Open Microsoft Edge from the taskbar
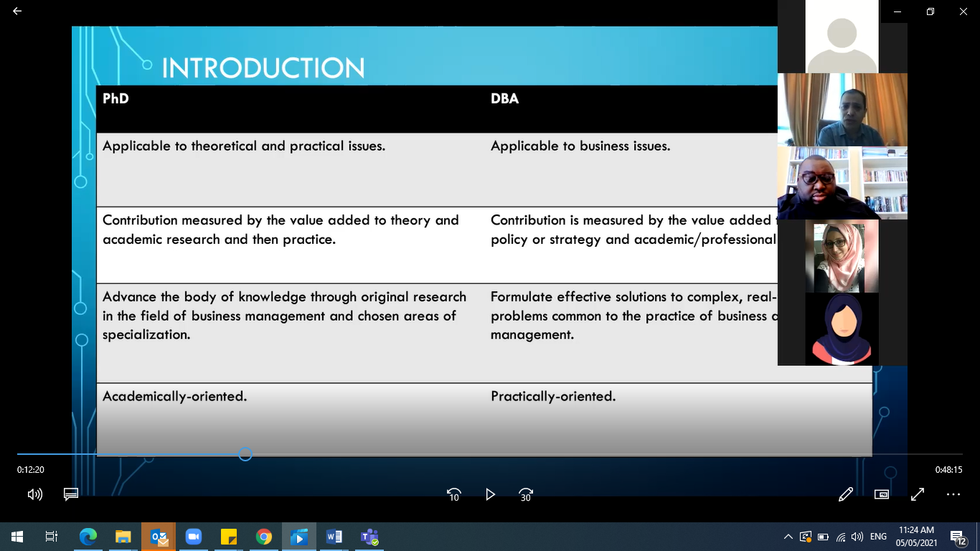Image resolution: width=980 pixels, height=551 pixels. click(x=88, y=537)
